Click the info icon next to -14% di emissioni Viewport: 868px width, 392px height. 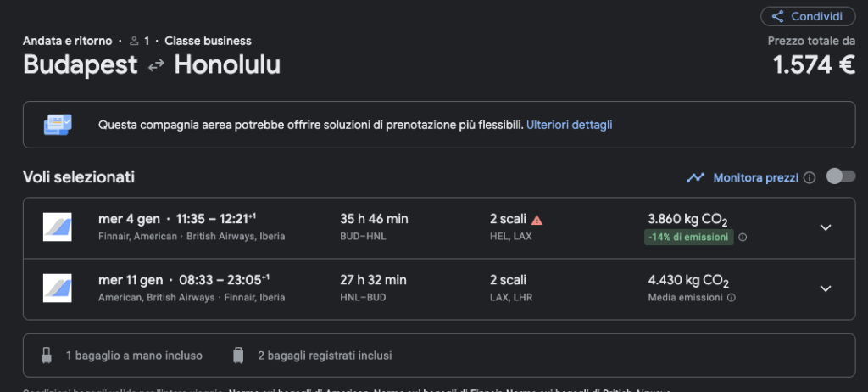[x=743, y=238]
